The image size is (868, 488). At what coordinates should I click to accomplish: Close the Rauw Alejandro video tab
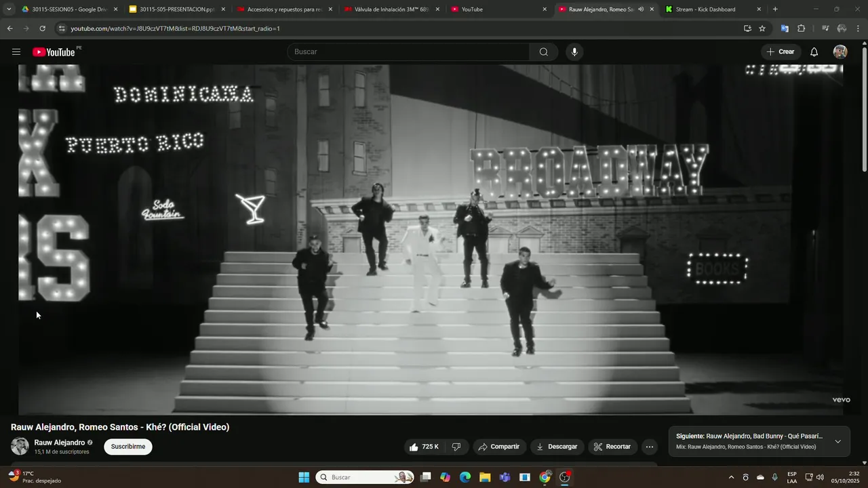point(652,9)
